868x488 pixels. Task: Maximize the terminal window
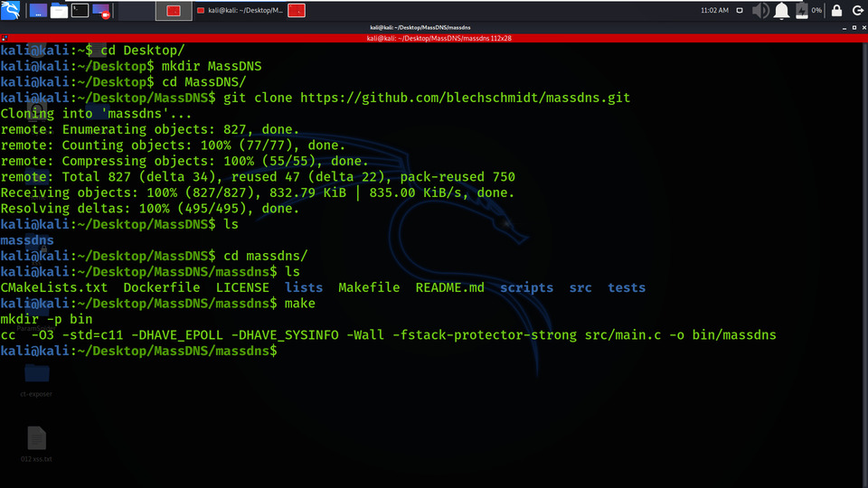(x=854, y=28)
